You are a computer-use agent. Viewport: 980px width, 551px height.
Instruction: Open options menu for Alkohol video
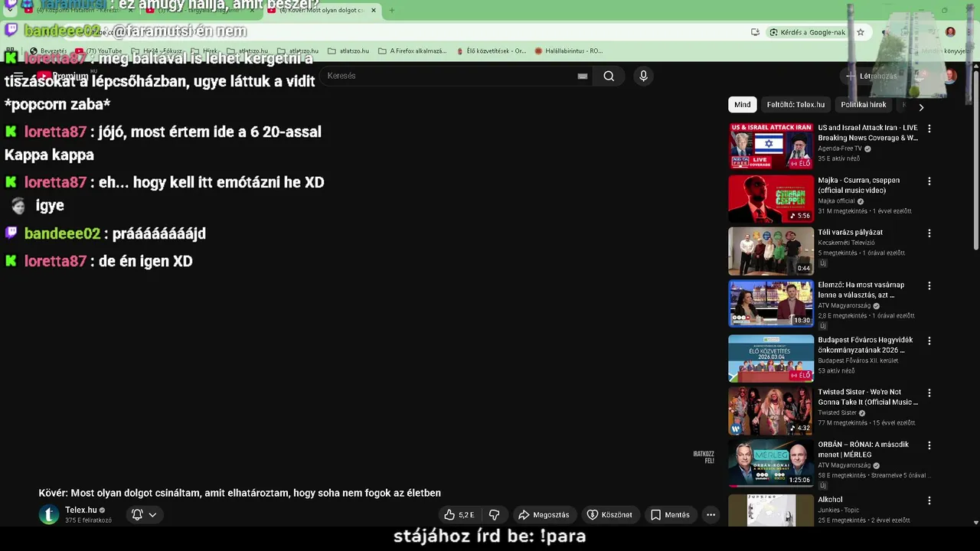[x=929, y=500]
